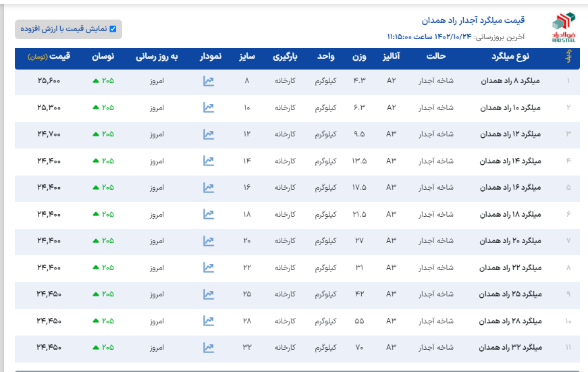Open chart icon for میلگرد 20 راد همدان

[x=209, y=240]
